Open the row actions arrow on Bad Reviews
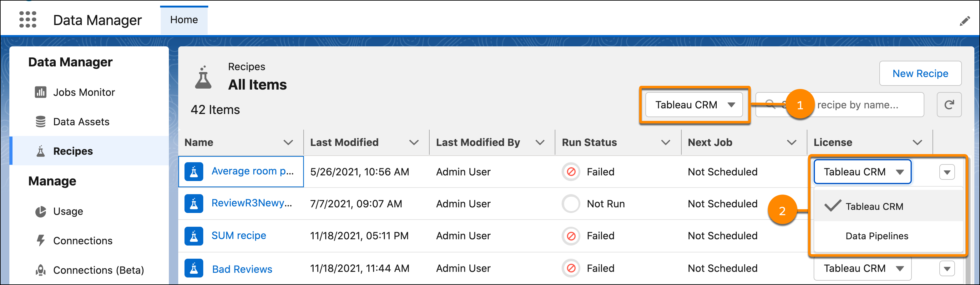Viewport: 980px width, 285px height. click(x=947, y=268)
